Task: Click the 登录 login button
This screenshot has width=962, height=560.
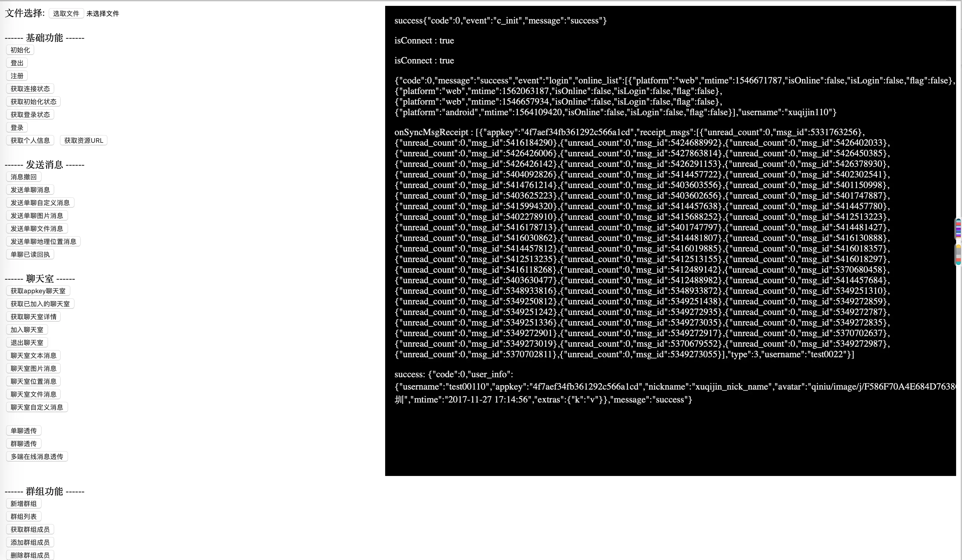Action: pos(17,128)
